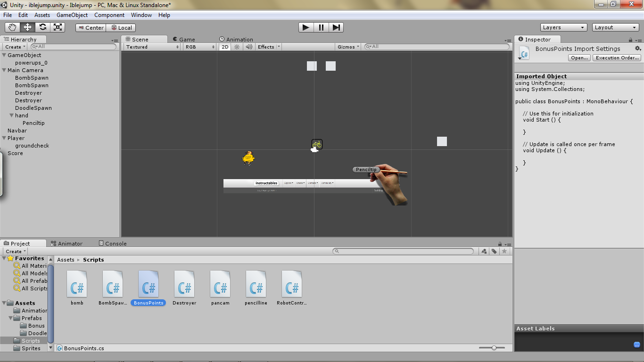The width and height of the screenshot is (644, 362).
Task: Toggle scene audio in Scene toolbar
Action: pyautogui.click(x=248, y=47)
